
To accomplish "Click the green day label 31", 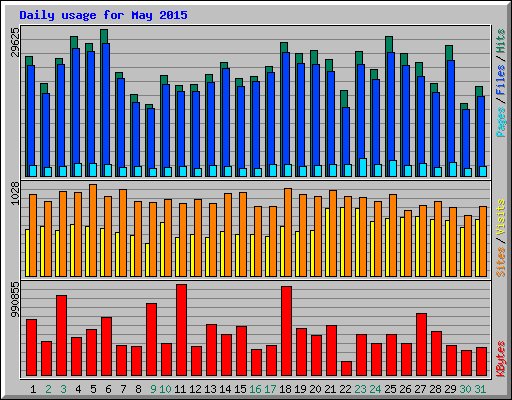I will pos(480,389).
